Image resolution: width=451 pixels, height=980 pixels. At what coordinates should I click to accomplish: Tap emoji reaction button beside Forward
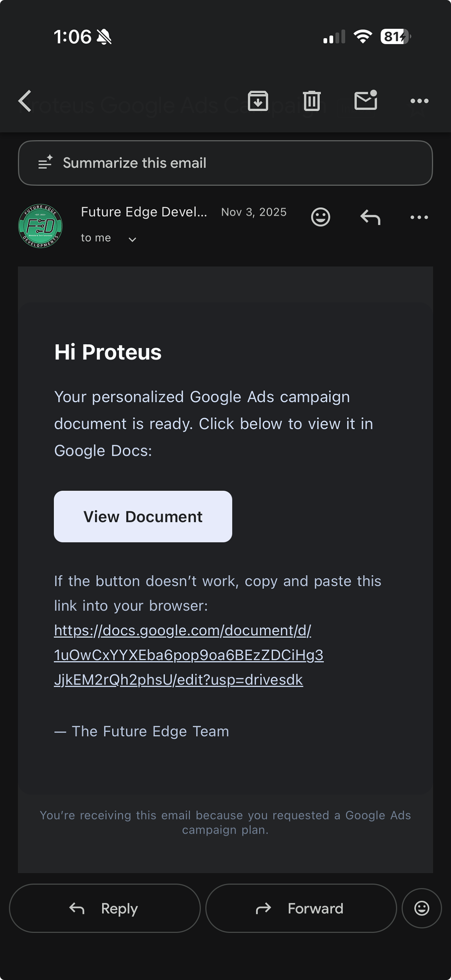[x=421, y=908]
